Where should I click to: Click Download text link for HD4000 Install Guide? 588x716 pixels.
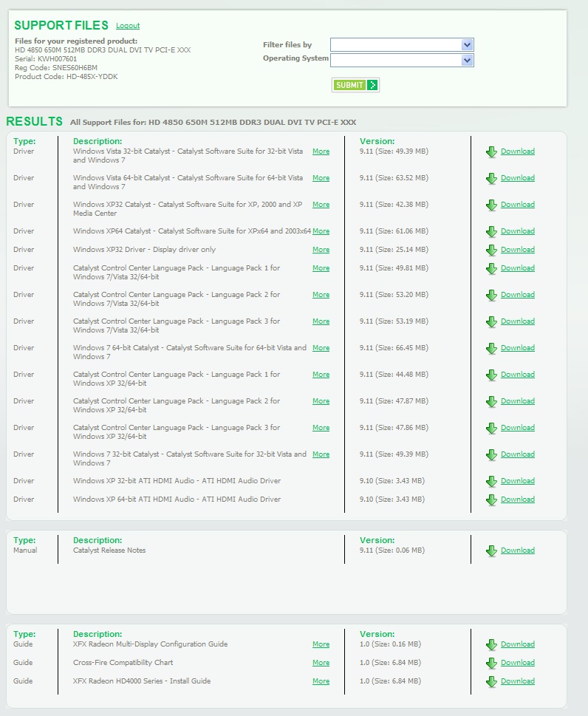[518, 681]
